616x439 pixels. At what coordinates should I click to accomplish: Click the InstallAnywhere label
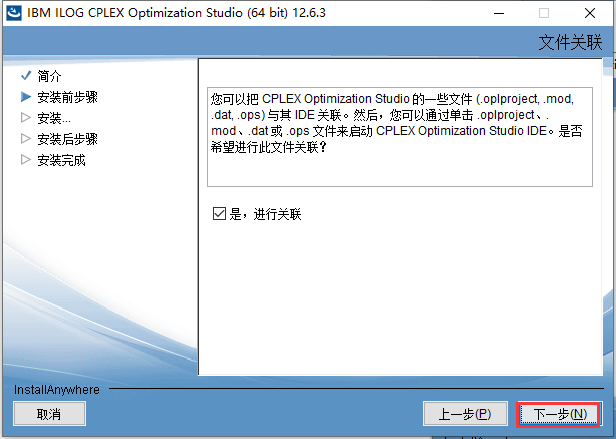57,389
